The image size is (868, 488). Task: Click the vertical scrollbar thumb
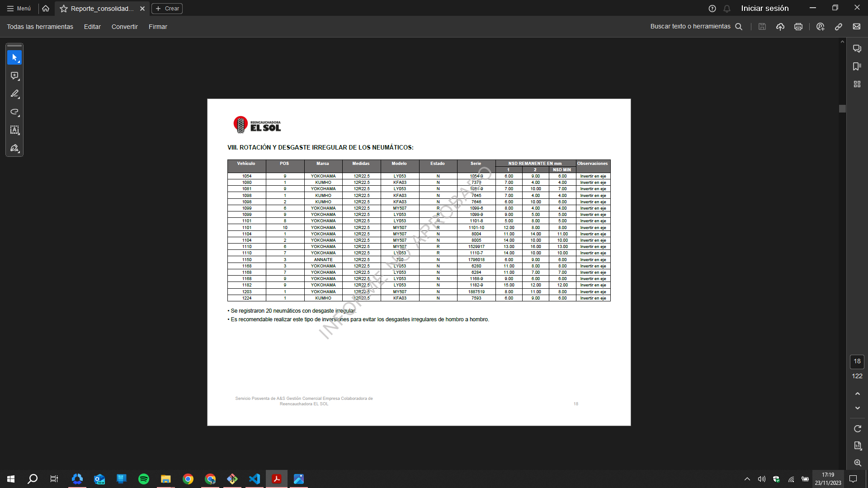tap(842, 109)
